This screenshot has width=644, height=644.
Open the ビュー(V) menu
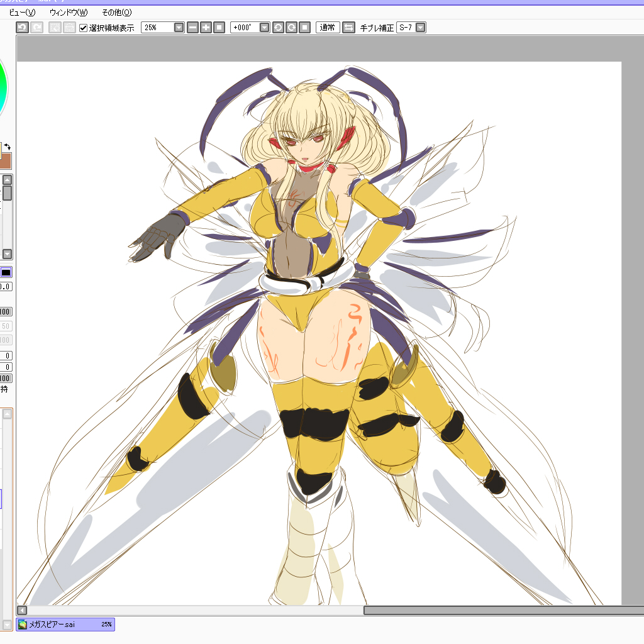pos(22,13)
